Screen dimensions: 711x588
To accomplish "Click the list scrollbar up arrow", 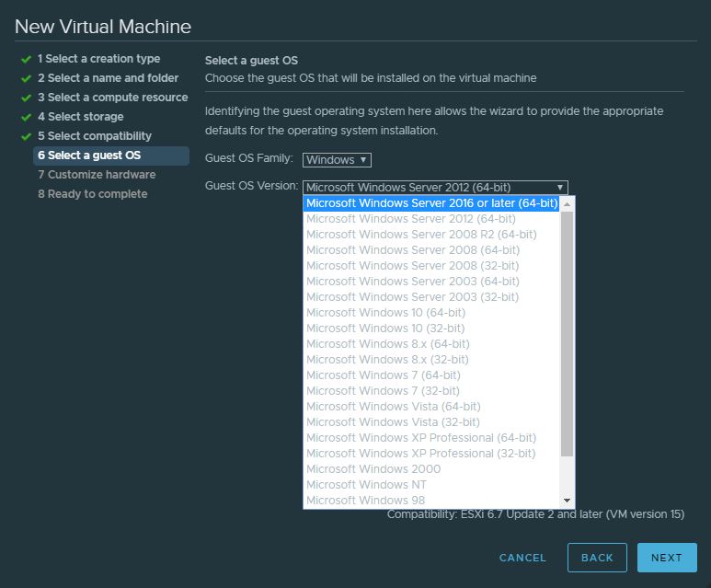I will [567, 204].
